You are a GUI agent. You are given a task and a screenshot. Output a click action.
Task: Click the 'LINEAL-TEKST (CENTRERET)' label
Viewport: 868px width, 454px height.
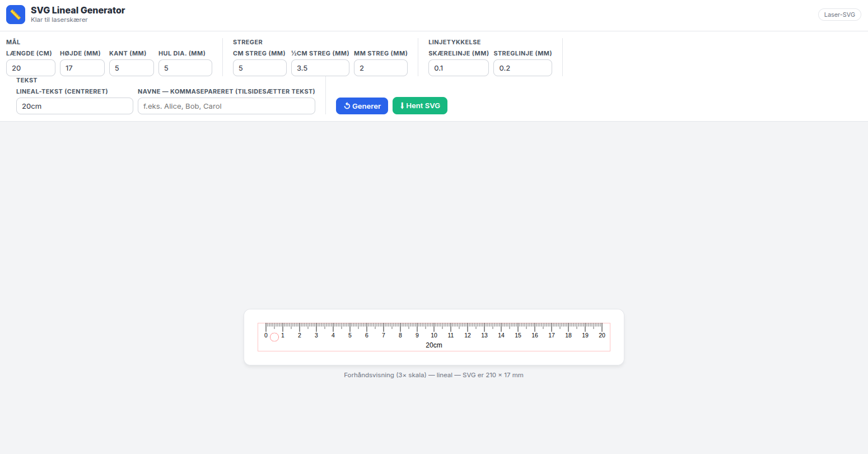coord(62,91)
